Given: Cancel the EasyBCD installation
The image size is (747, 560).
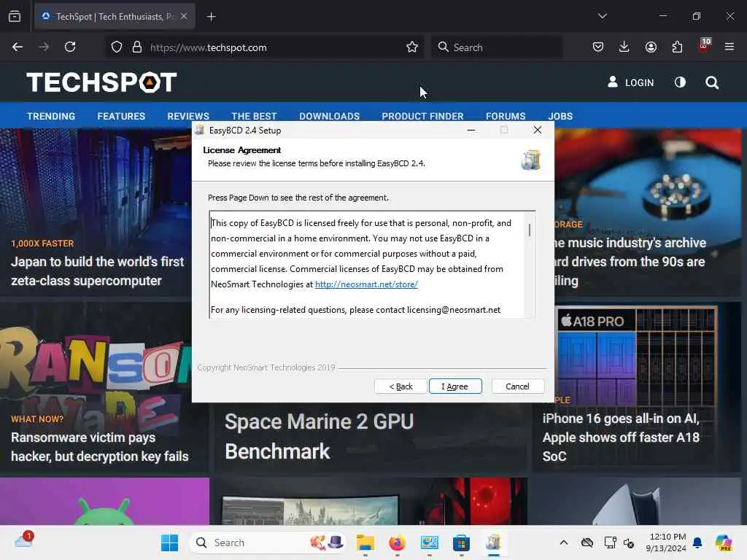Looking at the screenshot, I should pyautogui.click(x=517, y=386).
